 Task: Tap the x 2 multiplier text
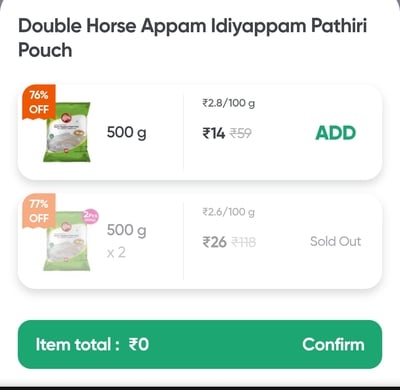coord(116,253)
